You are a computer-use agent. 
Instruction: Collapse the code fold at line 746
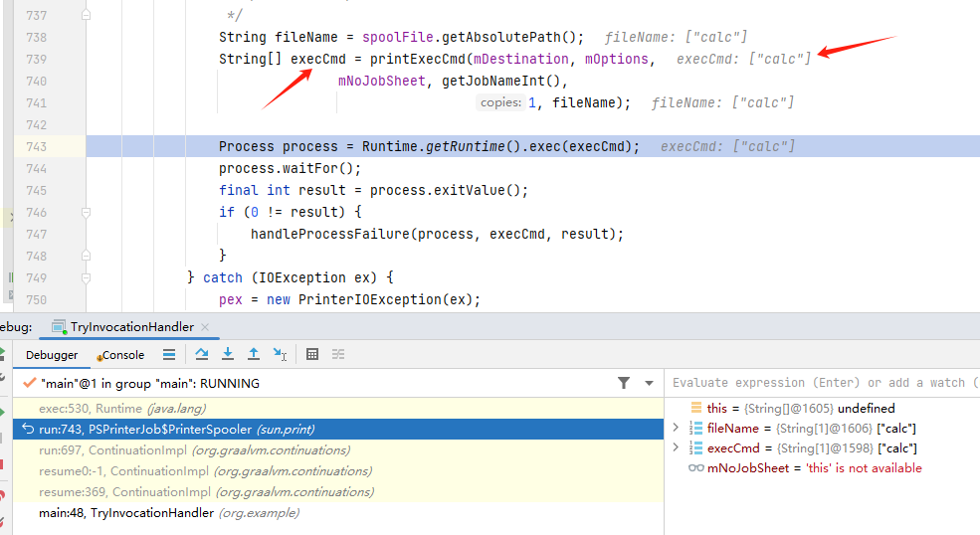(87, 213)
